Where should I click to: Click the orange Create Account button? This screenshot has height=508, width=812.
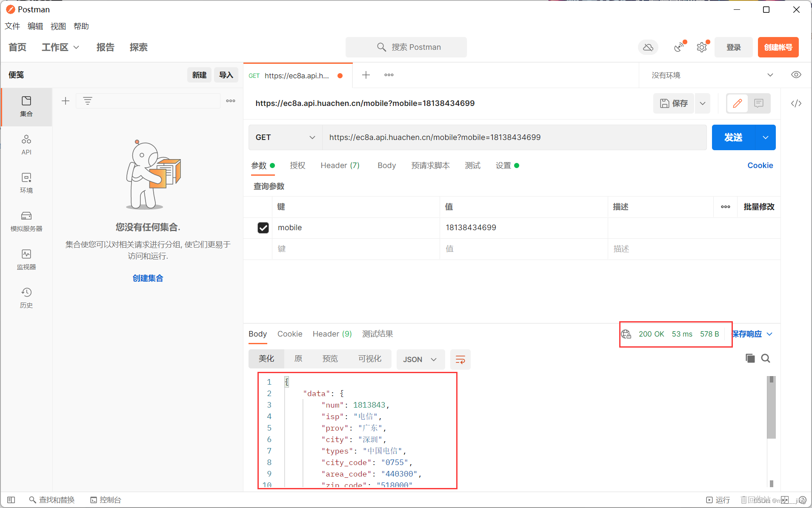[778, 47]
